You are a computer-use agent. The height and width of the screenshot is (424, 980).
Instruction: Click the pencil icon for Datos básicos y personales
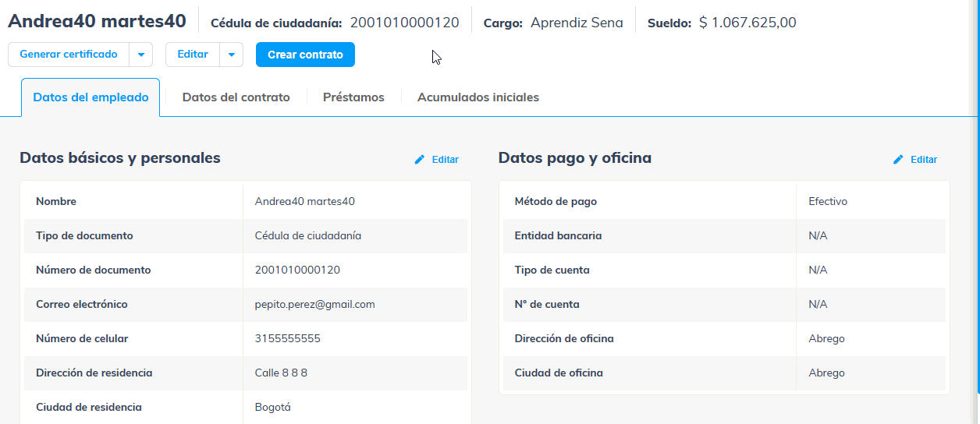[x=420, y=159]
